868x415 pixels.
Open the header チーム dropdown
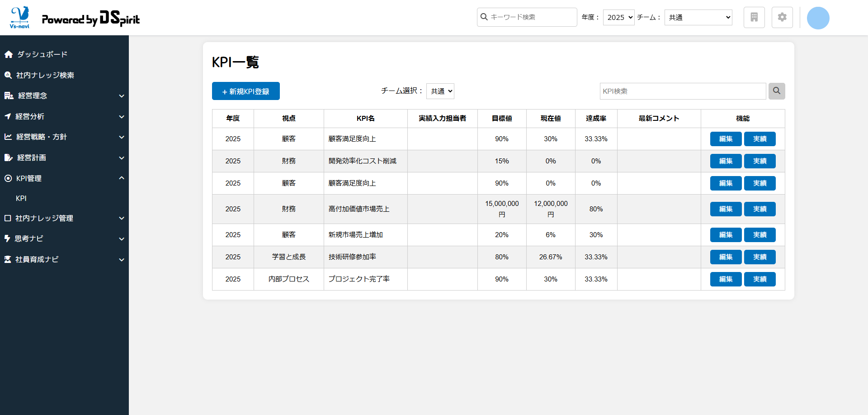[x=698, y=17]
